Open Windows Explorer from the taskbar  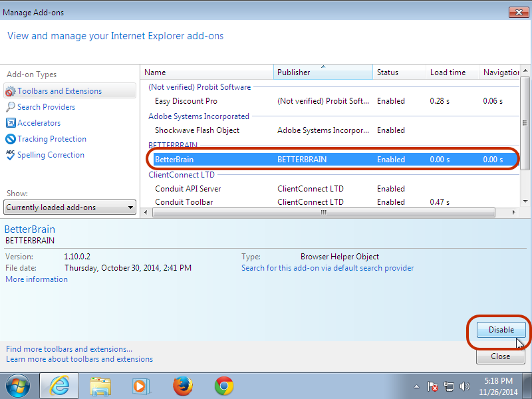pos(100,386)
